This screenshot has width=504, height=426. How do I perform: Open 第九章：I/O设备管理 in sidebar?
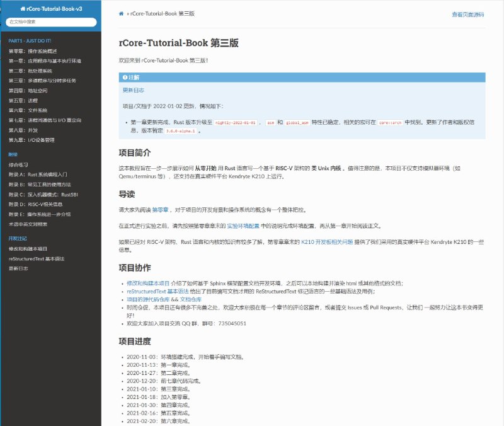[x=31, y=140]
